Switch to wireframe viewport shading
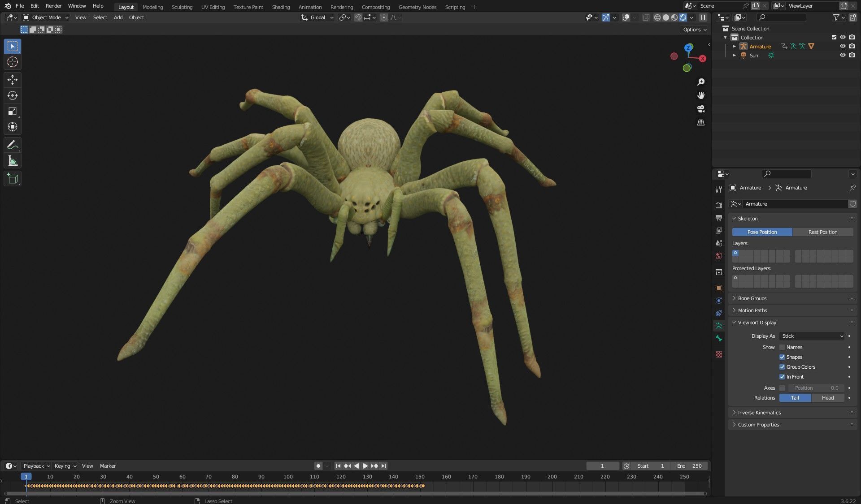This screenshot has height=504, width=861. pos(657,17)
